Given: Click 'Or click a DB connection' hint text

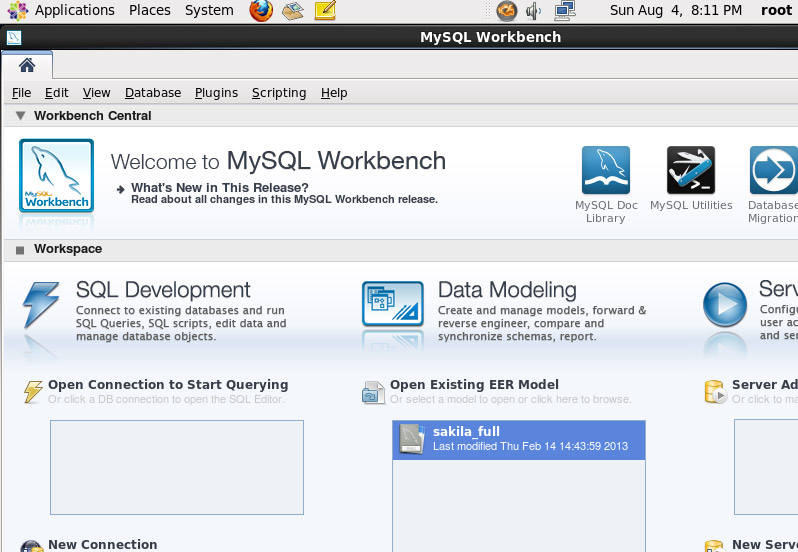Looking at the screenshot, I should click(166, 400).
